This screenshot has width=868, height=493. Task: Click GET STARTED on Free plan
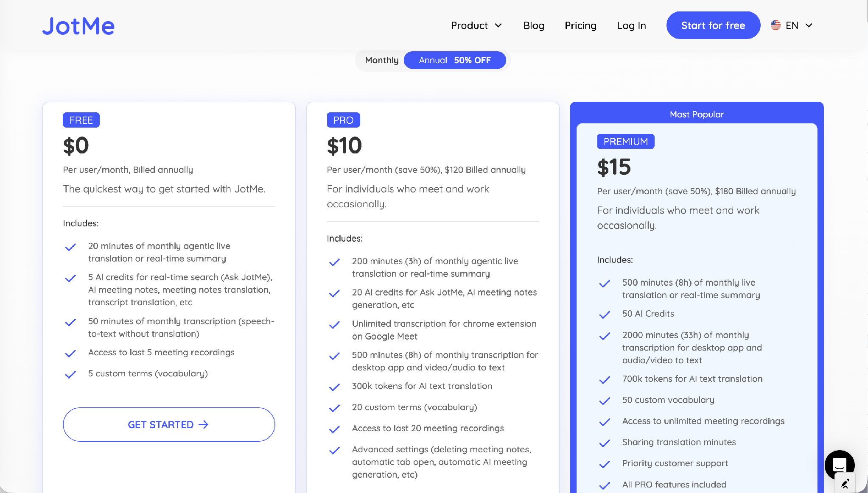(169, 424)
